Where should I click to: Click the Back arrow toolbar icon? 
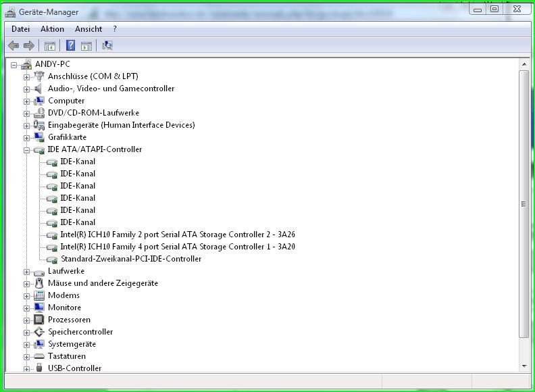click(x=14, y=45)
